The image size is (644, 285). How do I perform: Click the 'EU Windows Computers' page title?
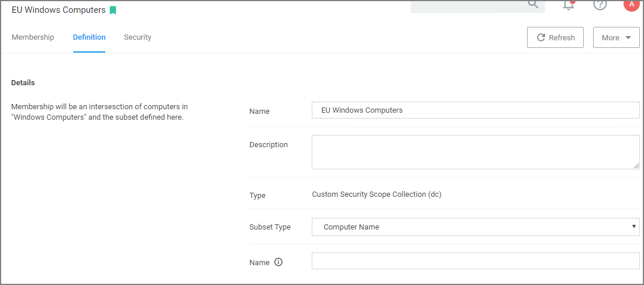tap(58, 11)
